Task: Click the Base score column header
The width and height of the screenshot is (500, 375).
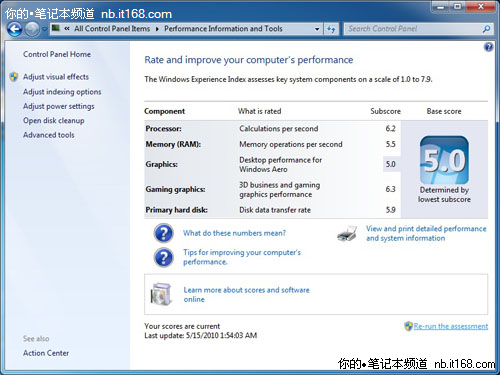Action: tap(444, 111)
